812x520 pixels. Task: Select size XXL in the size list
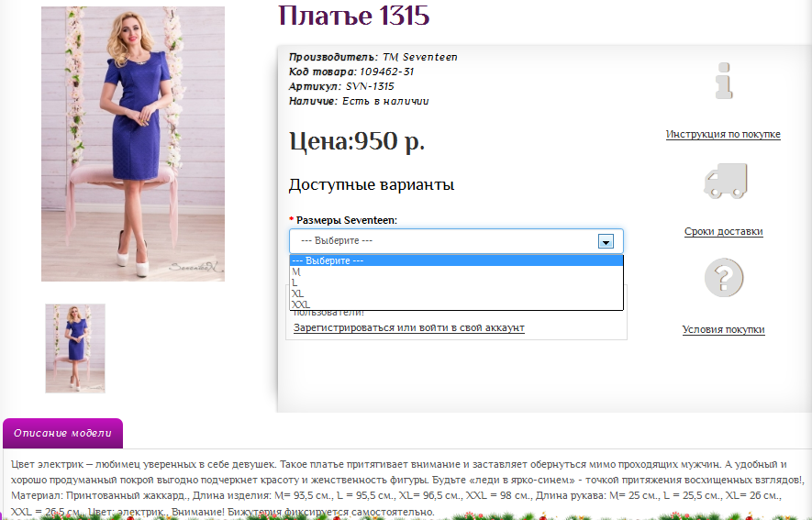pyautogui.click(x=301, y=304)
